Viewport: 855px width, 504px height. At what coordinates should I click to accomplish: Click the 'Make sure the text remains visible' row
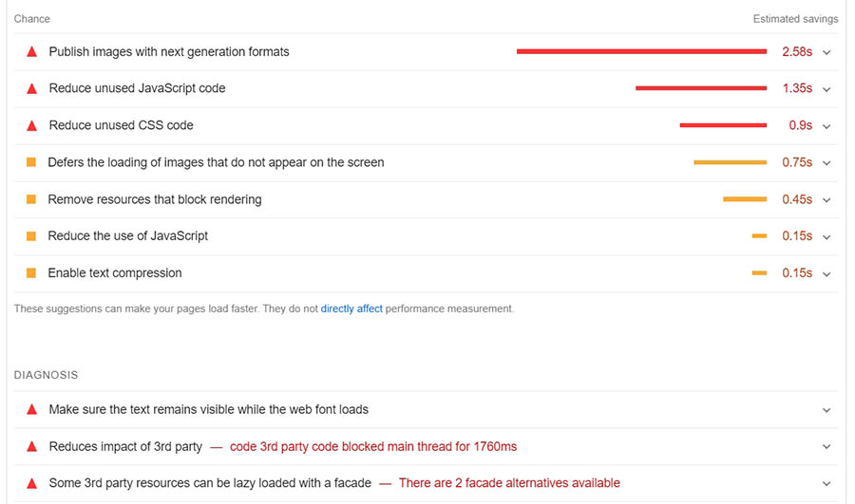click(209, 409)
